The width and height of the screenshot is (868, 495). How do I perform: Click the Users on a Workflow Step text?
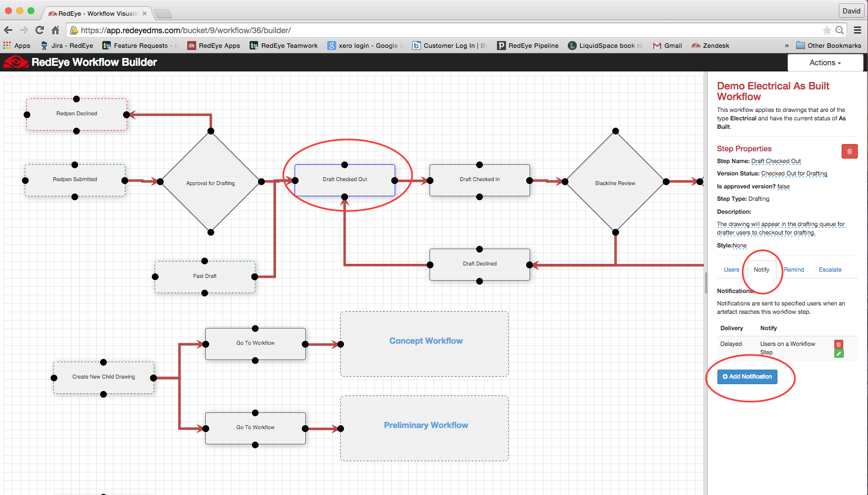click(x=788, y=348)
